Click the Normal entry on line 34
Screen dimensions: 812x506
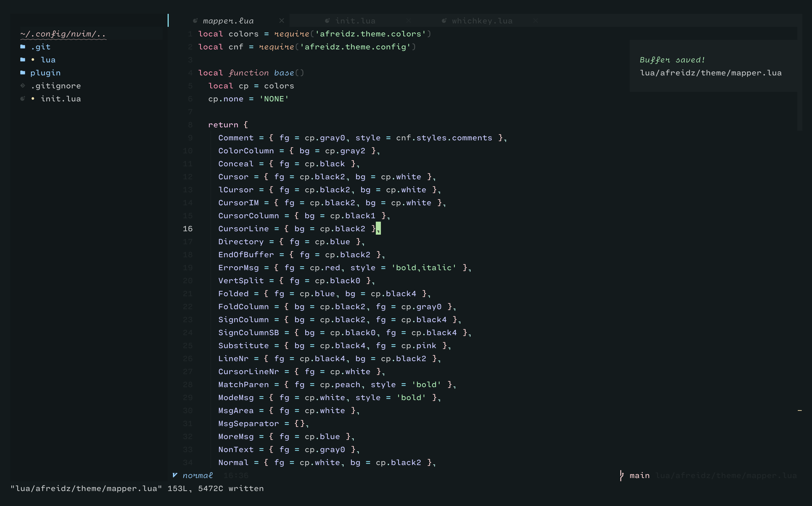pos(233,463)
